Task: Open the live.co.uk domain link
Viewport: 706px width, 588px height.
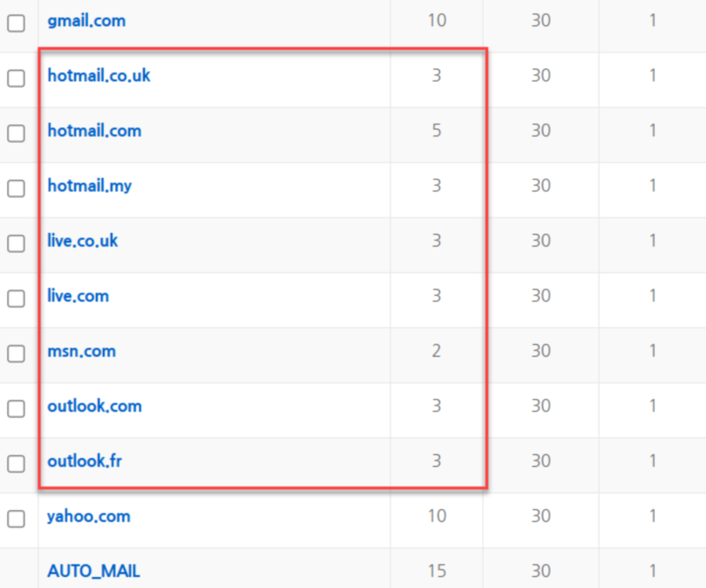Action: [x=83, y=241]
